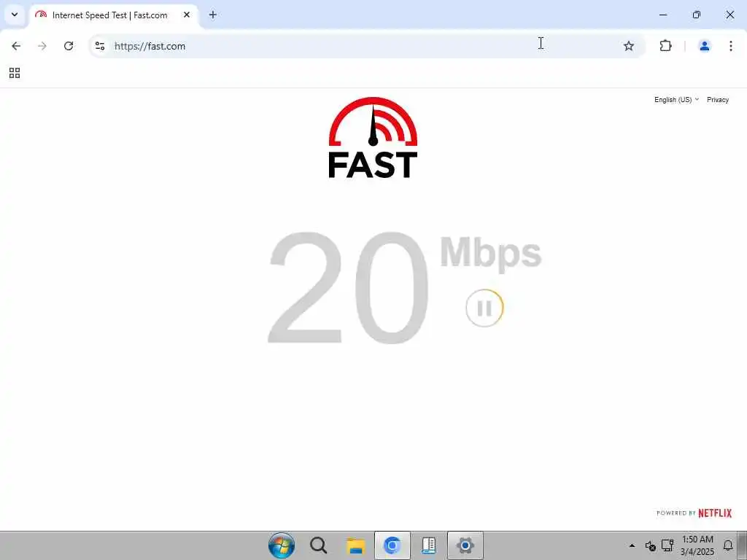Select the Internet Speed Test tab
Screen dimensions: 747x560
point(115,15)
